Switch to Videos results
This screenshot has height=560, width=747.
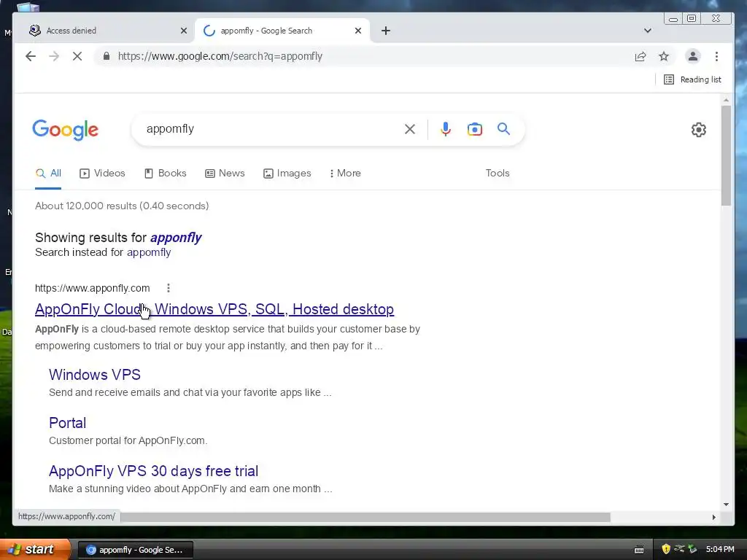[102, 174]
